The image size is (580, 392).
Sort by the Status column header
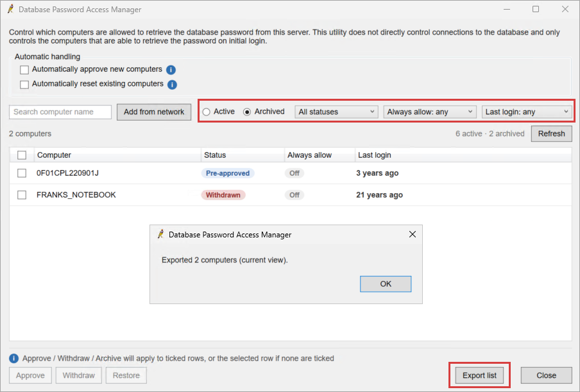coord(243,155)
